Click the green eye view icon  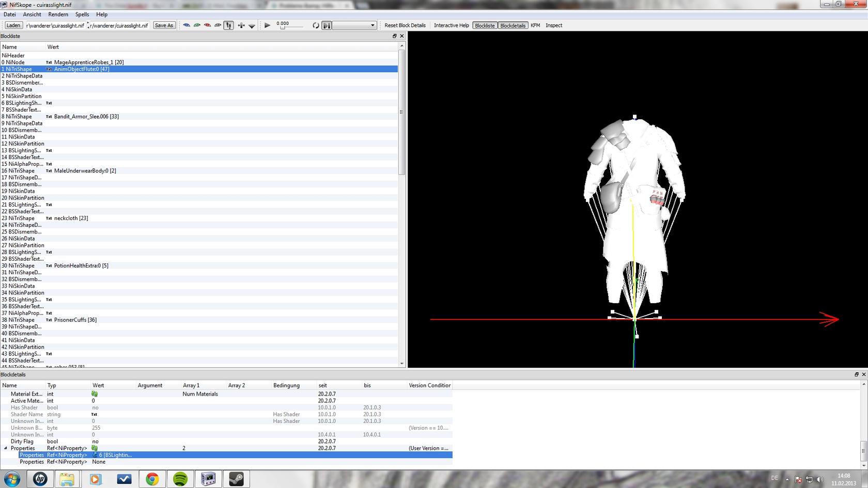click(197, 25)
